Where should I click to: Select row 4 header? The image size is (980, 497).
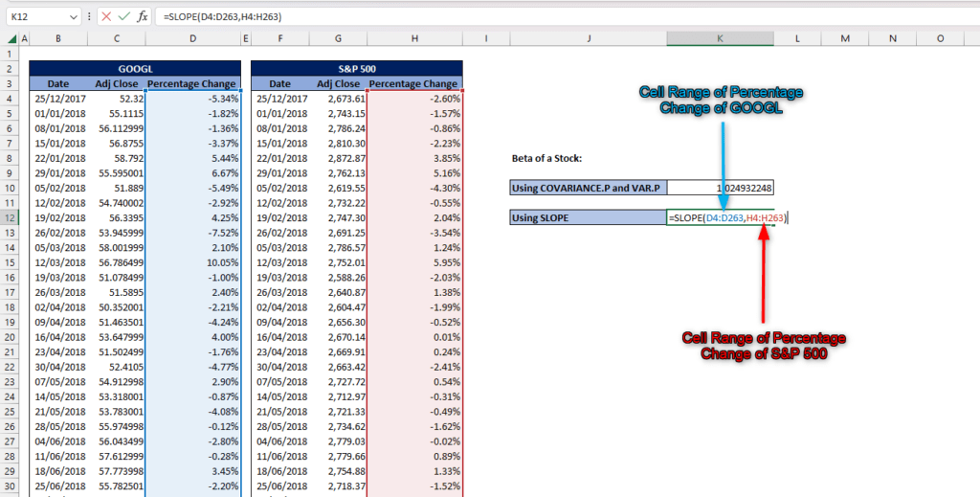pyautogui.click(x=10, y=98)
